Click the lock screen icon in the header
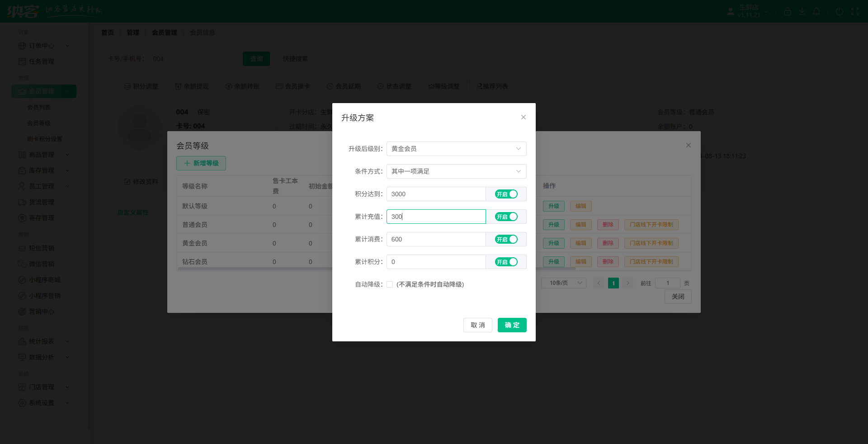 pyautogui.click(x=787, y=11)
